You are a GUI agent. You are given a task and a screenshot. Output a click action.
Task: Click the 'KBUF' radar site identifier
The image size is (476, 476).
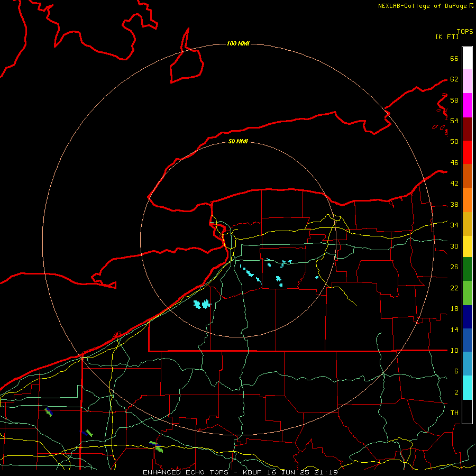pos(253,472)
